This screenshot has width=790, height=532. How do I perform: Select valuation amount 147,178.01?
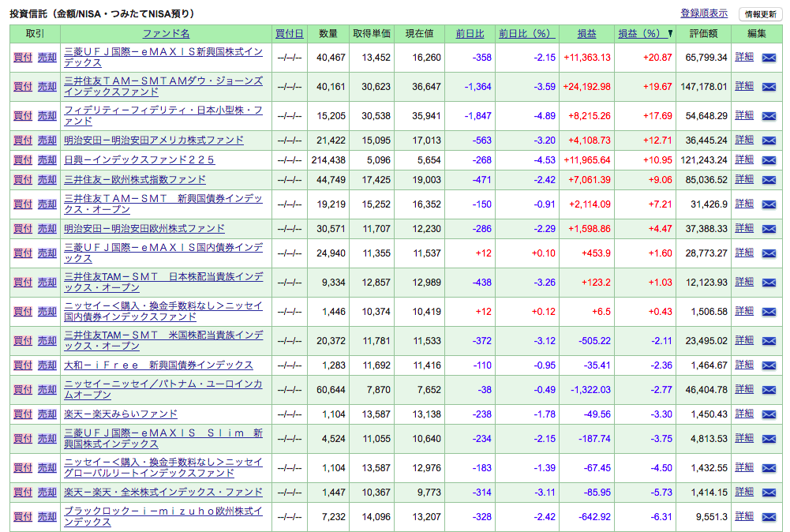pos(704,87)
